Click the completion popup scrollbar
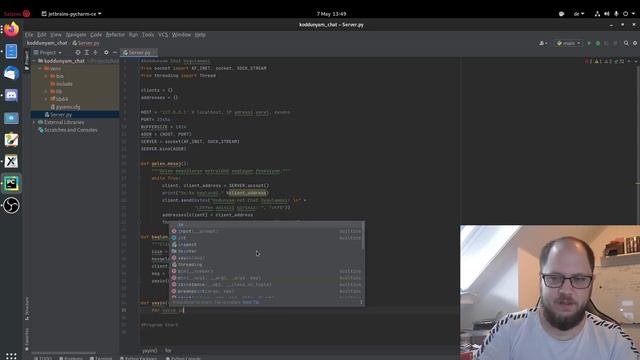The image size is (640, 360). [x=363, y=236]
